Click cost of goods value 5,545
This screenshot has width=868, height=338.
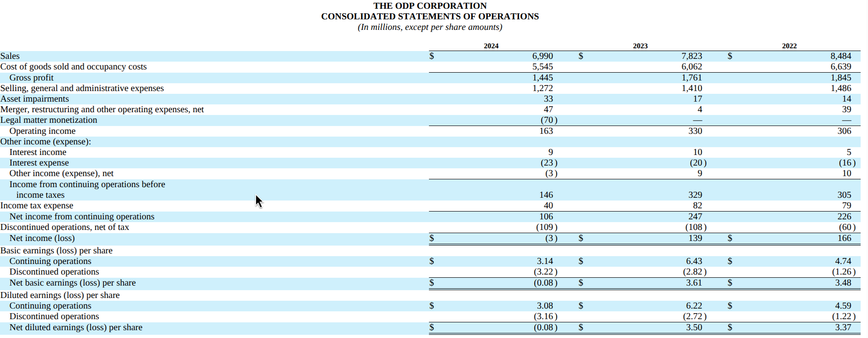[x=542, y=67]
